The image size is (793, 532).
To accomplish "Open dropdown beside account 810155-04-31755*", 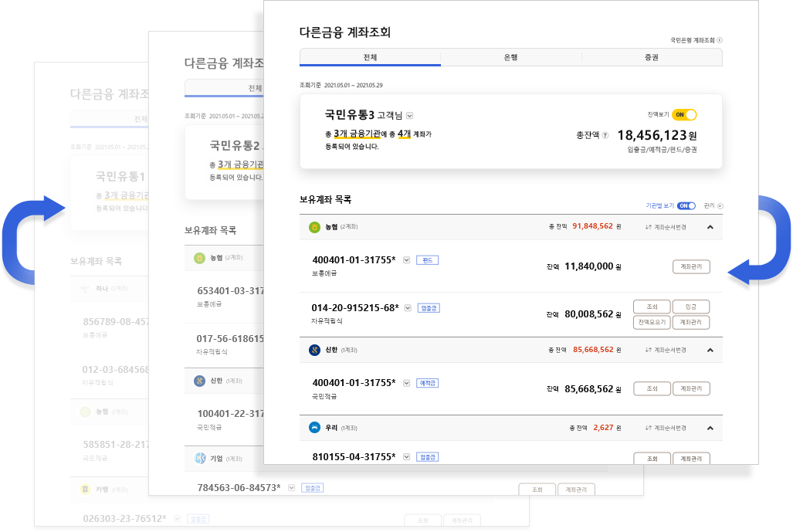I will pyautogui.click(x=406, y=457).
